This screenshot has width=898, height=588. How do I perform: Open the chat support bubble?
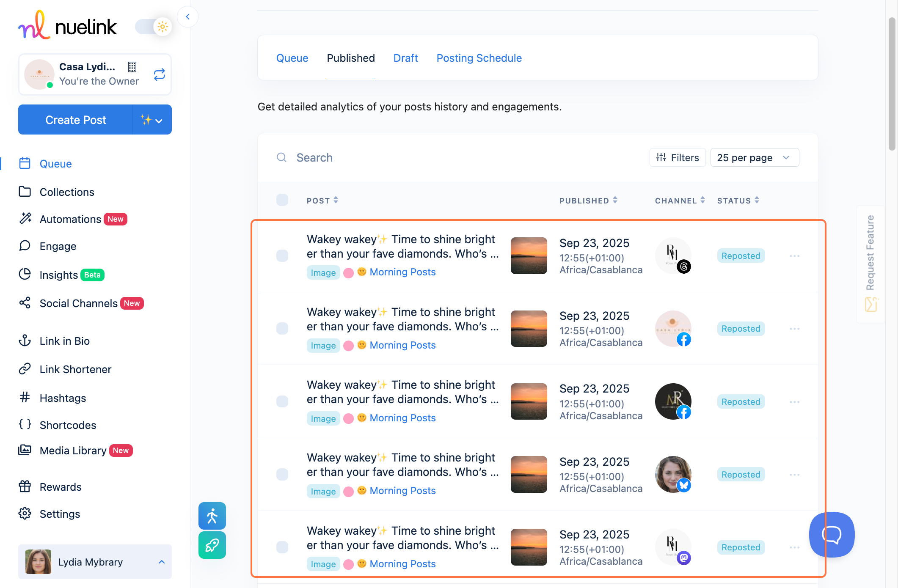832,534
